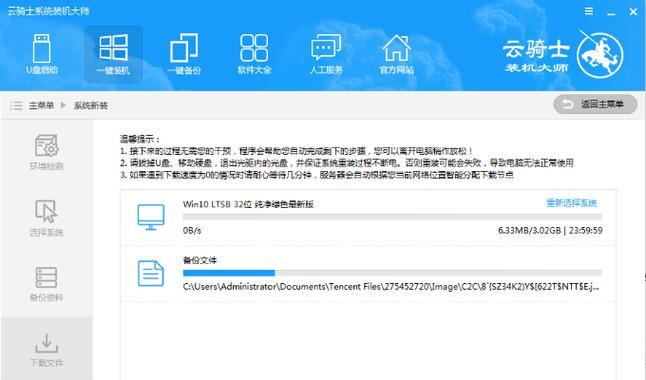646x380 pixels.
Task: Open the hamburger menu in title bar
Action: (x=589, y=11)
